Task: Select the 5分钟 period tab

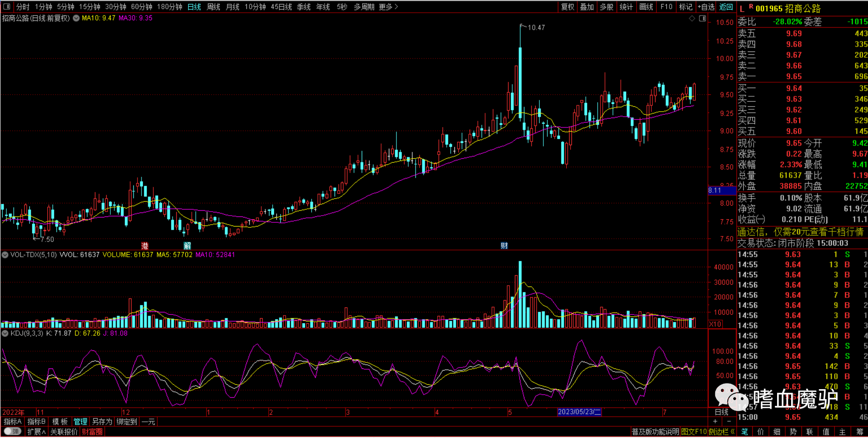Action: click(x=66, y=7)
